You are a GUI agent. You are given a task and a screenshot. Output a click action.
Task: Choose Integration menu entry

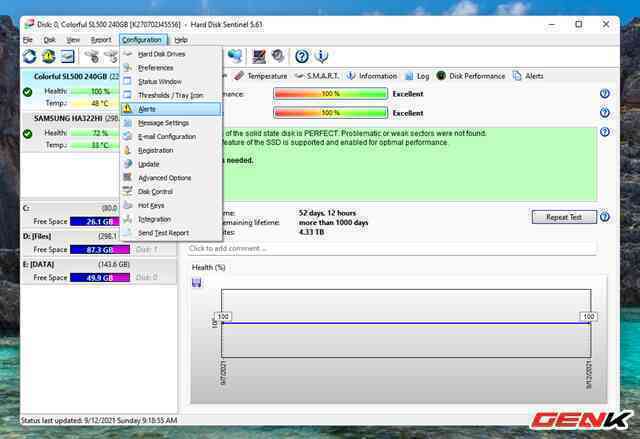[171, 219]
